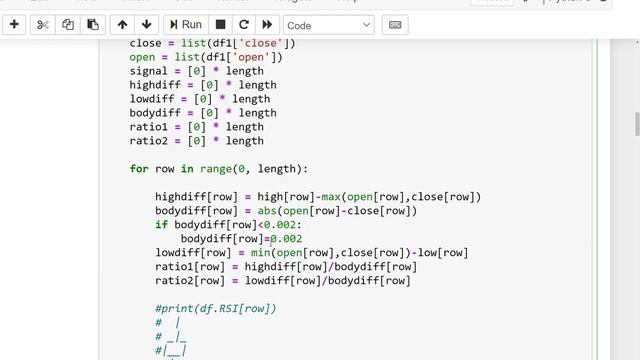
Task: Restart the kernel circular arrow icon
Action: [244, 24]
